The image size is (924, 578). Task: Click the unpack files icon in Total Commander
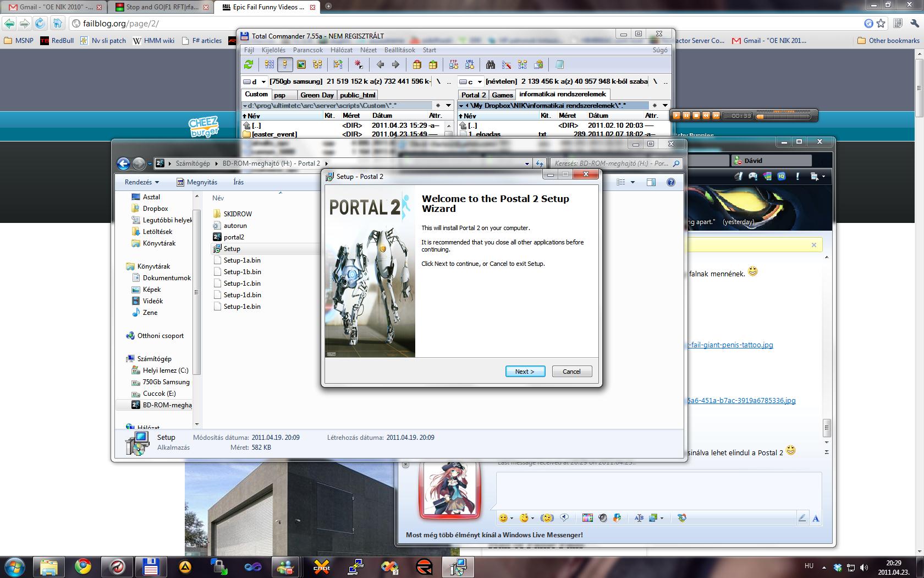[433, 64]
